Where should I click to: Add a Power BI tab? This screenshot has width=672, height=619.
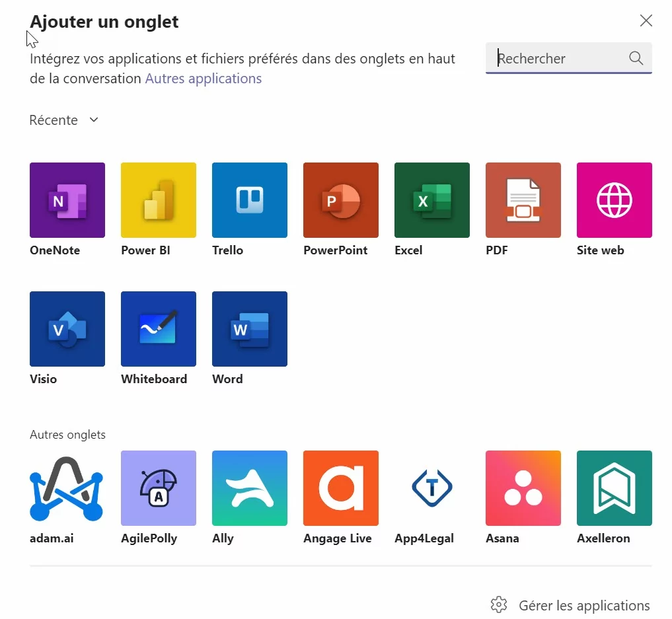coord(159,200)
